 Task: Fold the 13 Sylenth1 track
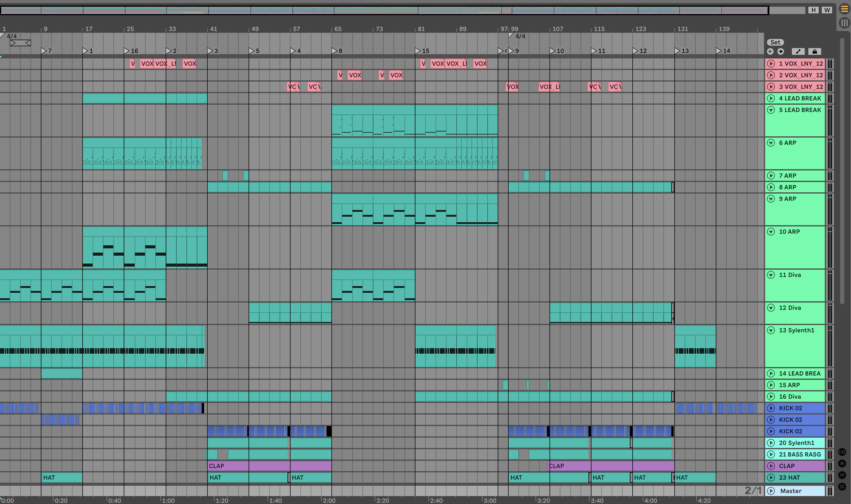coord(771,331)
